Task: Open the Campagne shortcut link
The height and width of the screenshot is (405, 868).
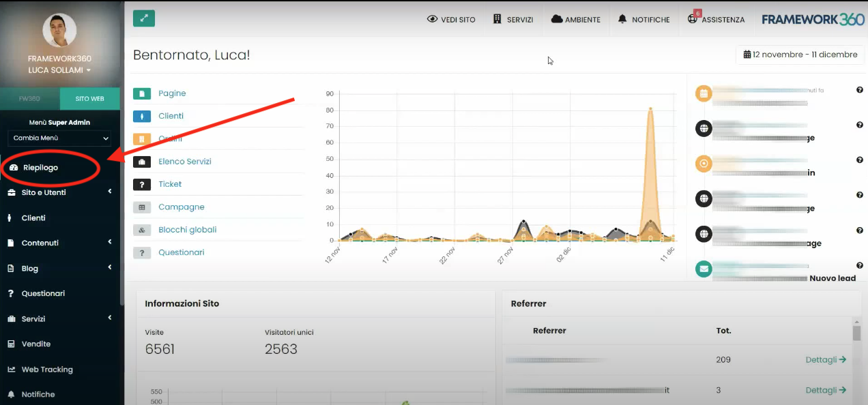Action: (x=182, y=207)
